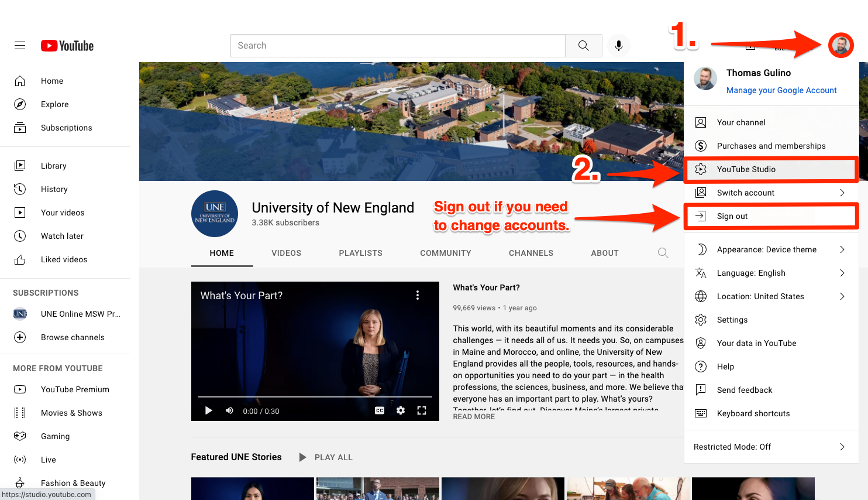Enter fullscreen on the video

[422, 410]
